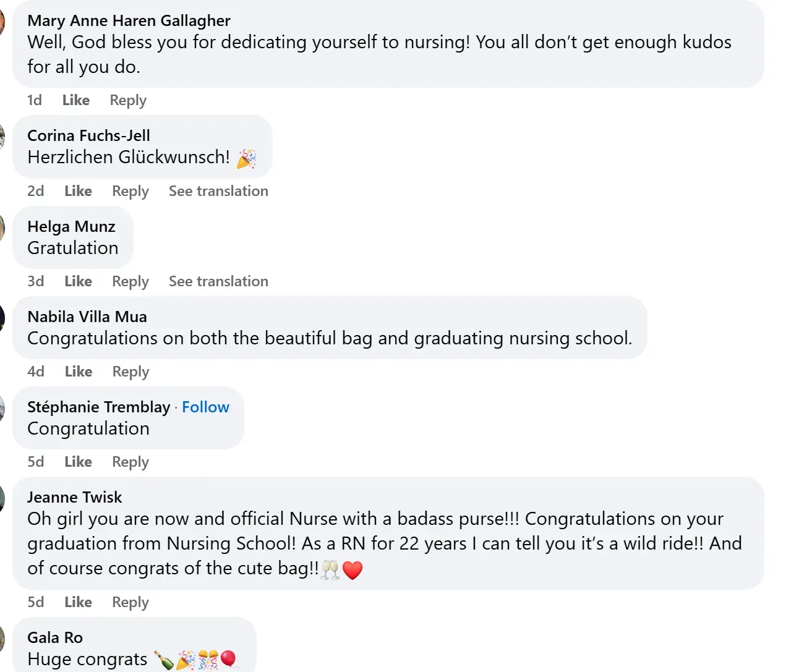Screen dimensions: 791x672
Task: Reply to Nabila Villa Mua's comment
Action: pyautogui.click(x=130, y=372)
